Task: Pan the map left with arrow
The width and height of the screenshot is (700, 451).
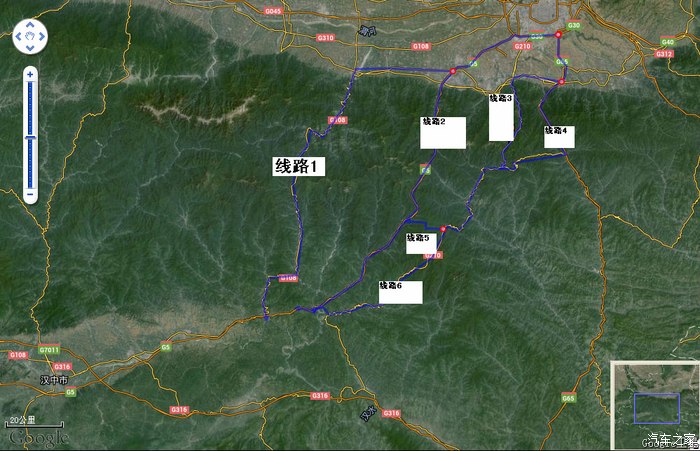Action: pos(19,38)
